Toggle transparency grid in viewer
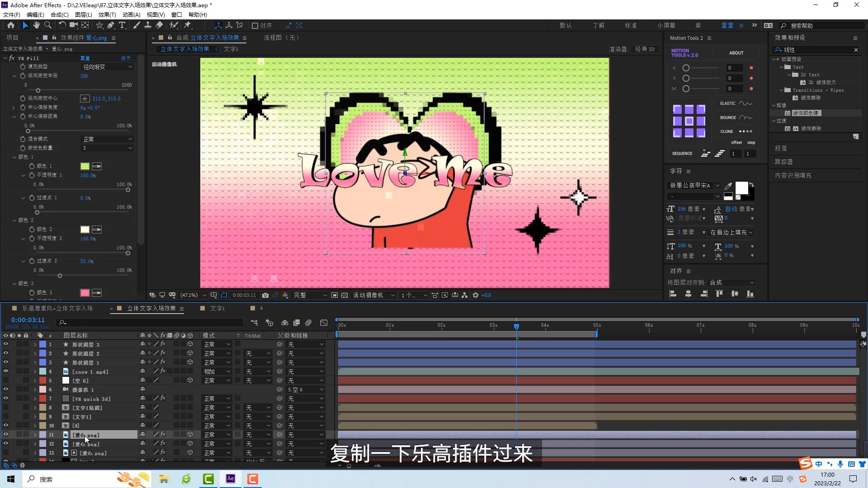868x488 pixels. point(344,295)
